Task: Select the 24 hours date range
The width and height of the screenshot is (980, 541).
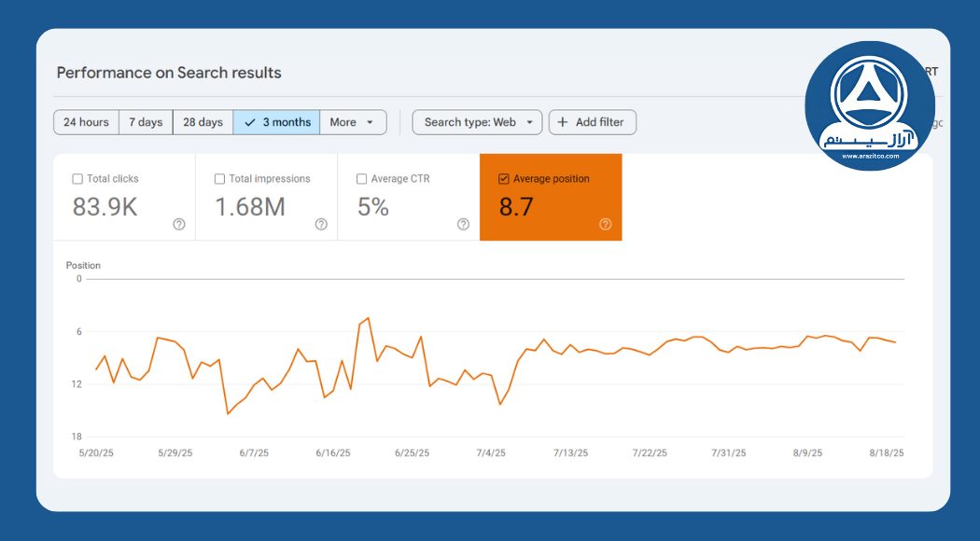Action: point(86,122)
